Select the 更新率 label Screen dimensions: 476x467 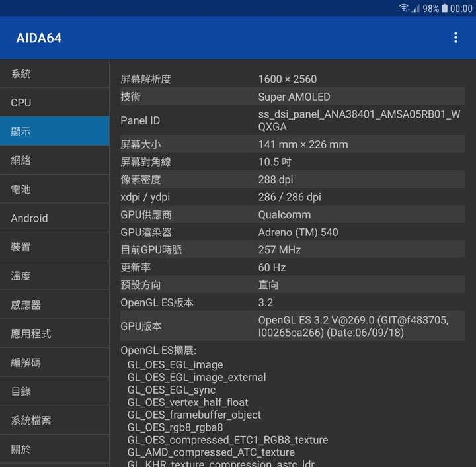136,267
